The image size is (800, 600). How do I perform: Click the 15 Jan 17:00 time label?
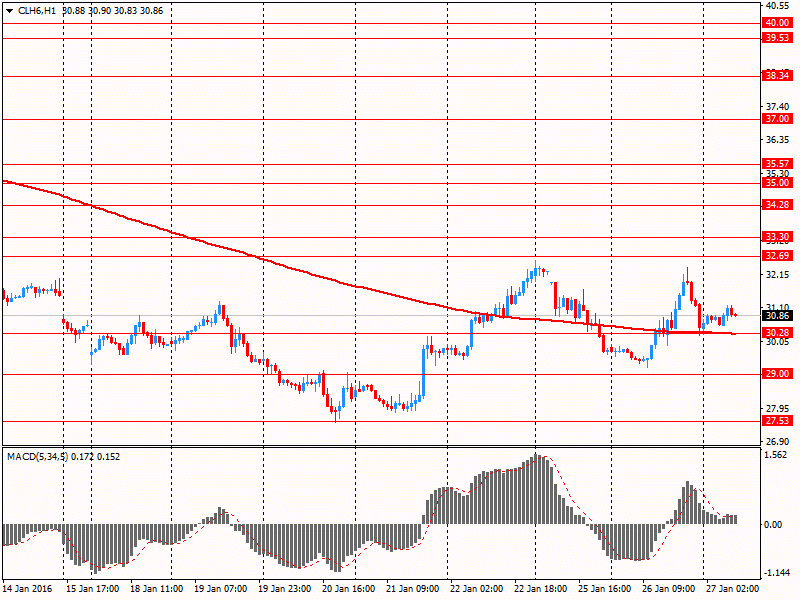click(92, 589)
